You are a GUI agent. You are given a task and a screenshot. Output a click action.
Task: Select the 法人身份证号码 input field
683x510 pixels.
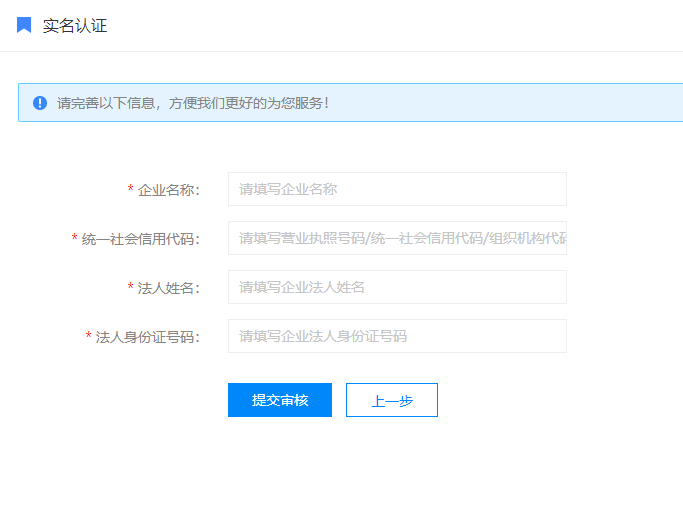pyautogui.click(x=397, y=336)
